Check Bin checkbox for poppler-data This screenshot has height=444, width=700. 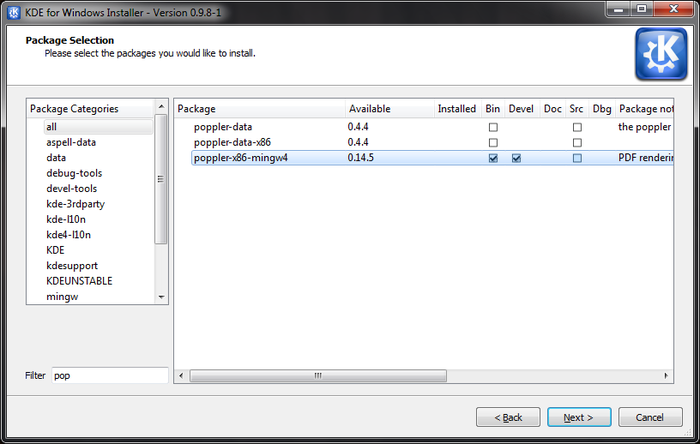(493, 127)
